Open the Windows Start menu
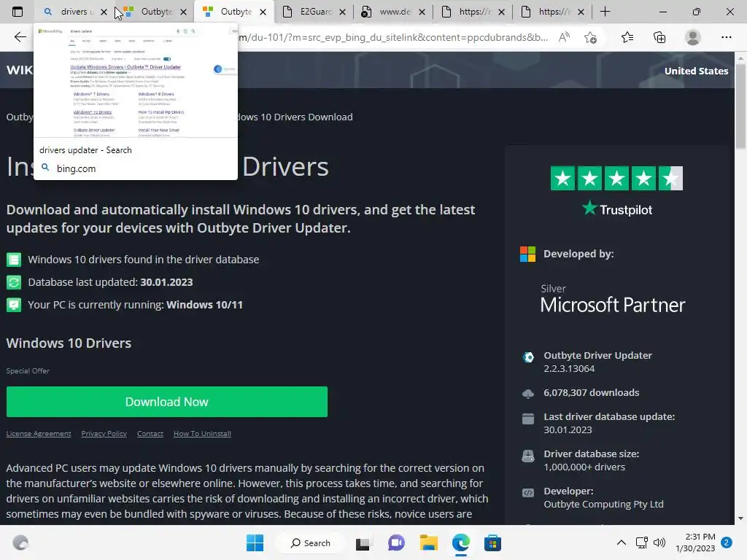 (255, 542)
